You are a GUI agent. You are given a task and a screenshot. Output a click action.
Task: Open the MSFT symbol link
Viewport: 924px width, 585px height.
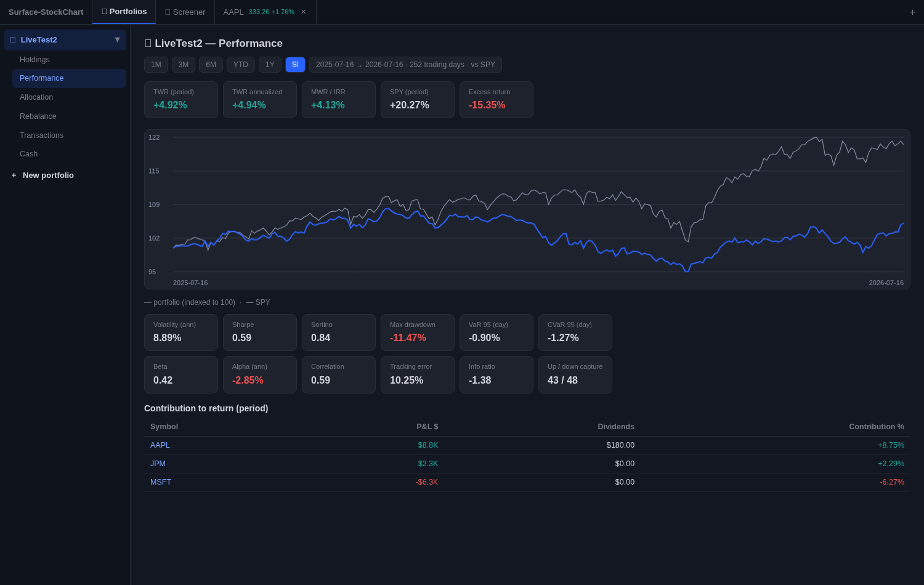coord(161,482)
